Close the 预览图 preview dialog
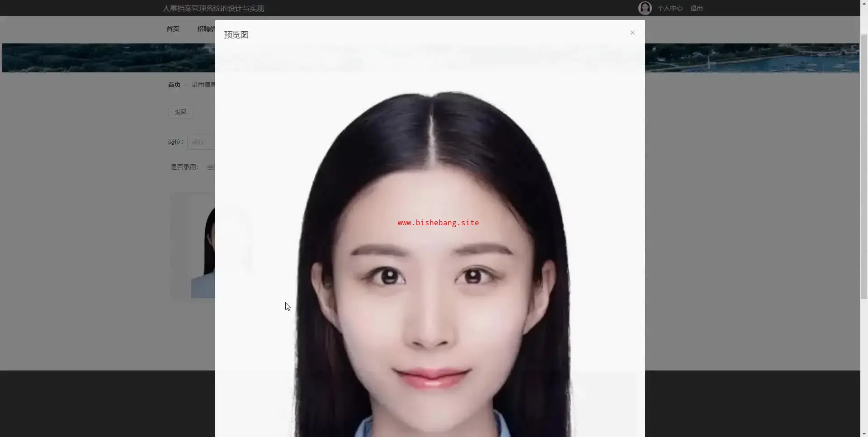 [632, 33]
